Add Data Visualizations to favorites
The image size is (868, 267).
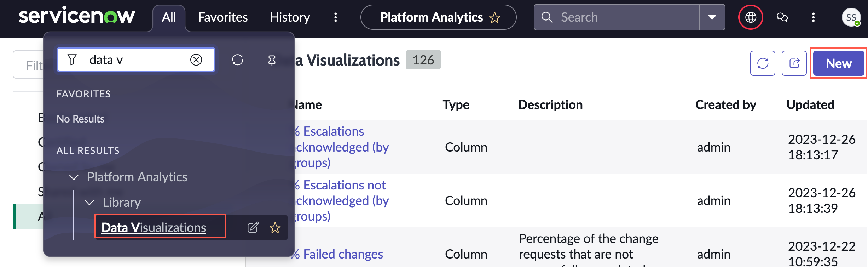275,227
